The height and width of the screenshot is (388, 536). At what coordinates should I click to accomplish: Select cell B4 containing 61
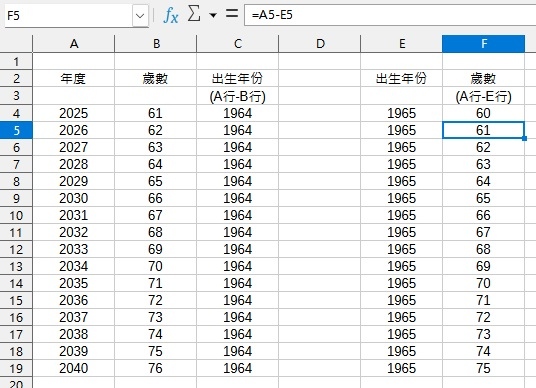156,113
